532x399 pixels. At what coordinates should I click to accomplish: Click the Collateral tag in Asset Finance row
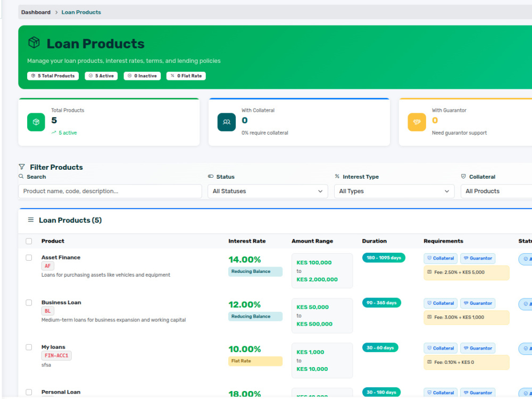click(440, 258)
